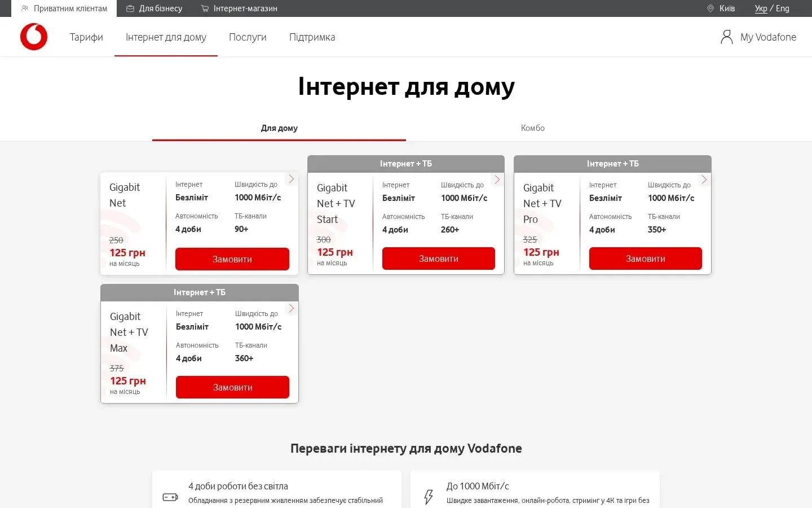Screen dimensions: 812x508
Task: Order the Gigabit Net plan with Замовити
Action: tap(232, 259)
